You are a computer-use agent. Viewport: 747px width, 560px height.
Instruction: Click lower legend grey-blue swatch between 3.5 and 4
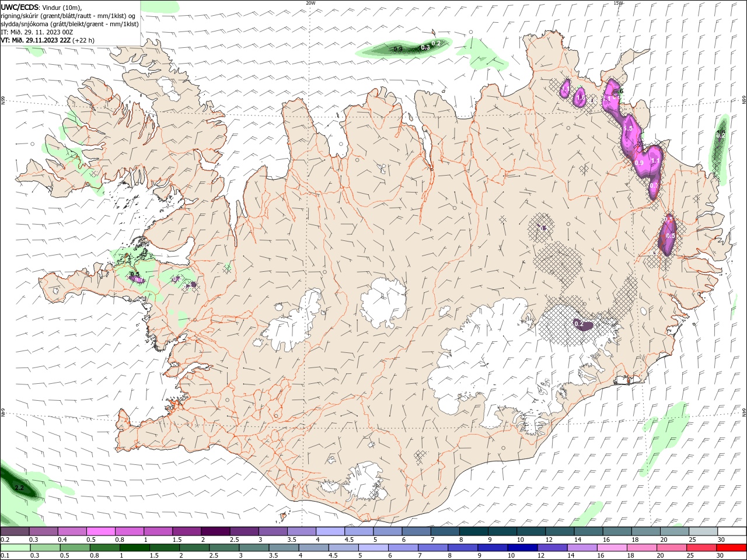(x=284, y=548)
